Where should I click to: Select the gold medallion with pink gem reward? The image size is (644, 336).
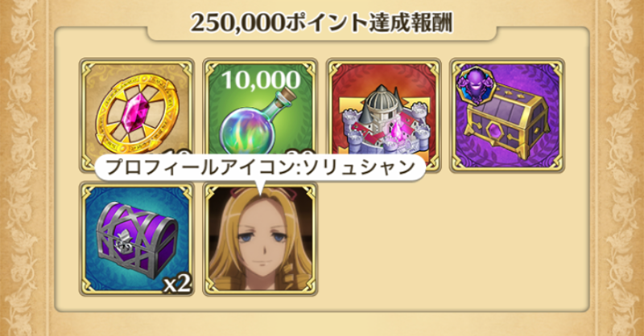(x=137, y=115)
